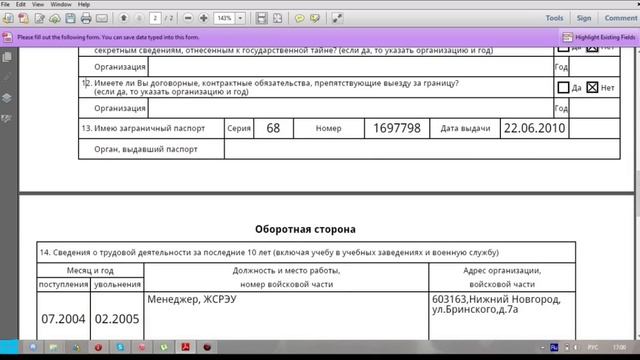Open the File menu
Image resolution: width=640 pixels, height=360 pixels.
(x=5, y=4)
